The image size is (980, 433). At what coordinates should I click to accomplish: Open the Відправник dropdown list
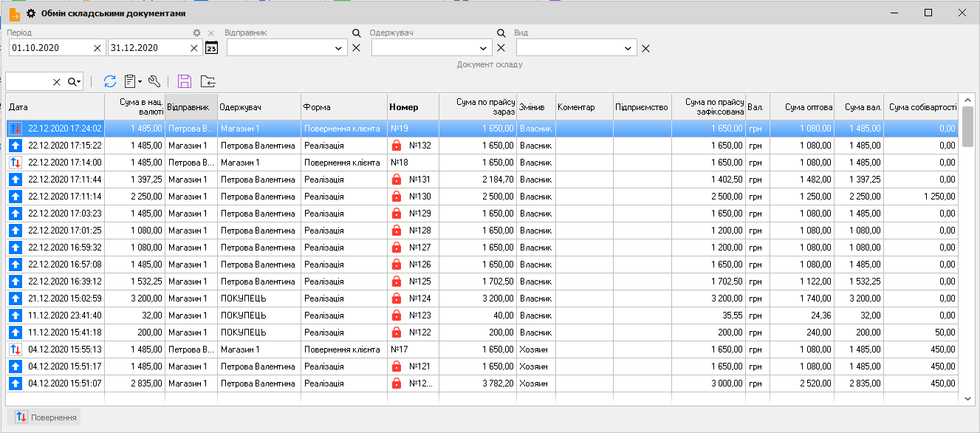point(339,48)
